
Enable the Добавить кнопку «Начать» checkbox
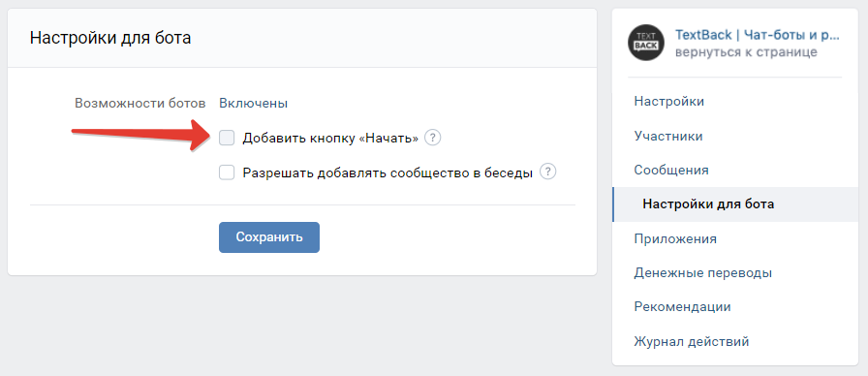[227, 138]
